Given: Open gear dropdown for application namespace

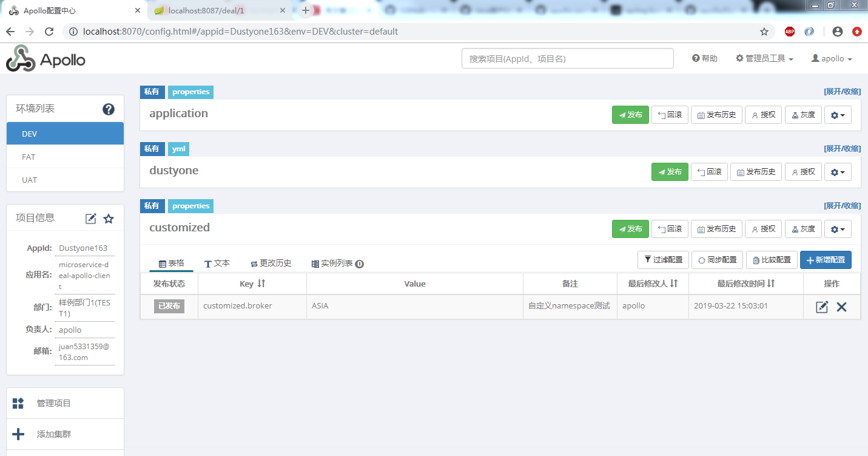Looking at the screenshot, I should coord(838,115).
